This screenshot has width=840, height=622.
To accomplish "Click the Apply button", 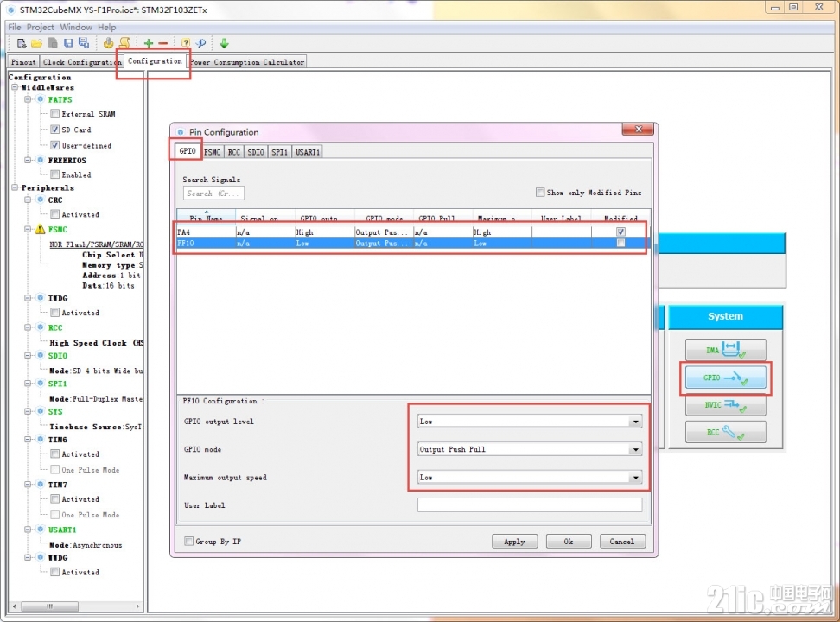I will (x=514, y=542).
